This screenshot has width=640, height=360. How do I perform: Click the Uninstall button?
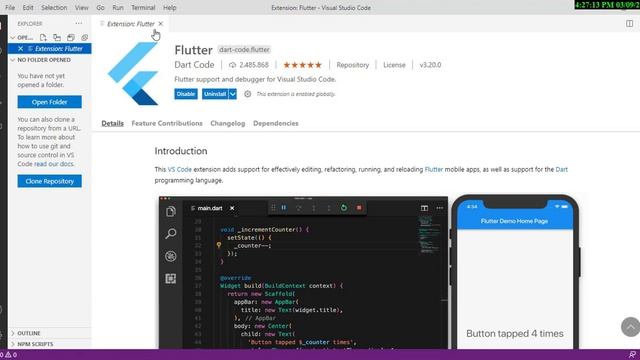click(x=215, y=94)
